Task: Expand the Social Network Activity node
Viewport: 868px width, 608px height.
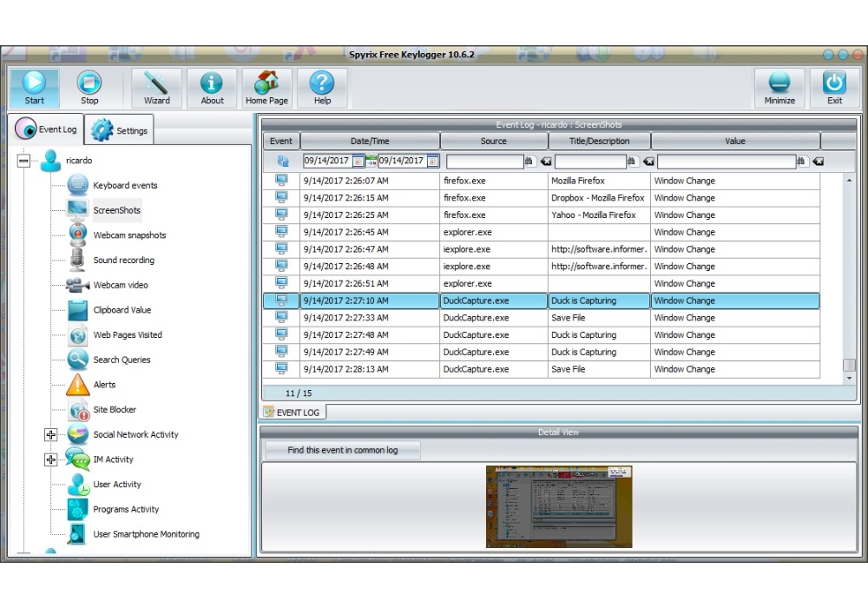Action: 51,434
